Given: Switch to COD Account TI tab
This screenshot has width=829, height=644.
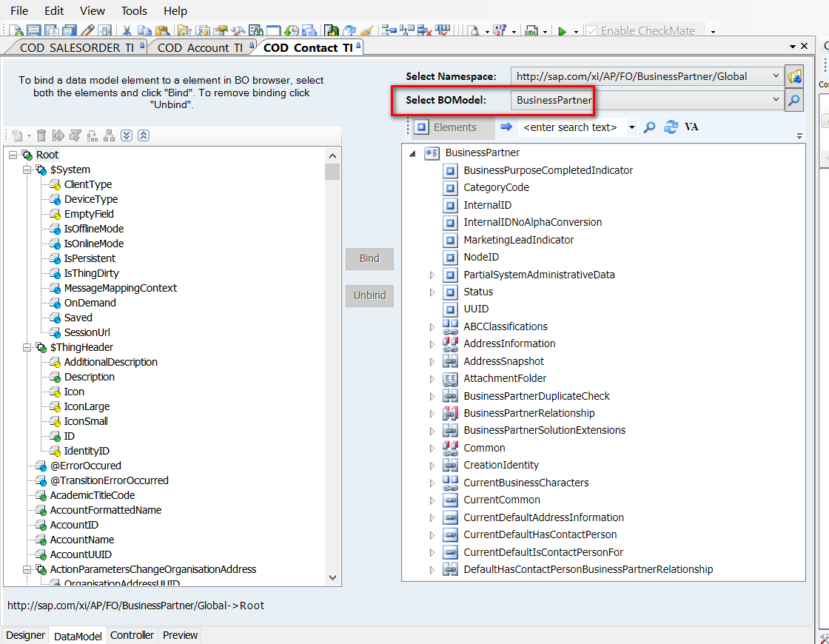Looking at the screenshot, I should (x=200, y=47).
